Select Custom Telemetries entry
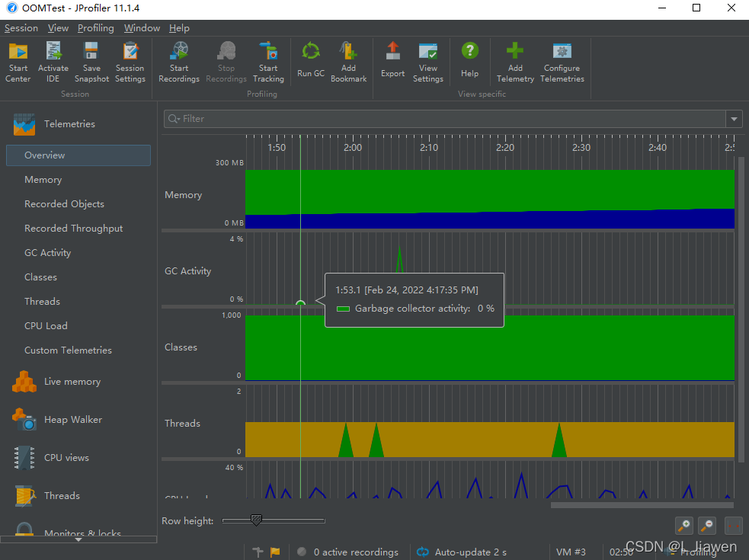Screen dimensions: 749x560 coord(68,350)
